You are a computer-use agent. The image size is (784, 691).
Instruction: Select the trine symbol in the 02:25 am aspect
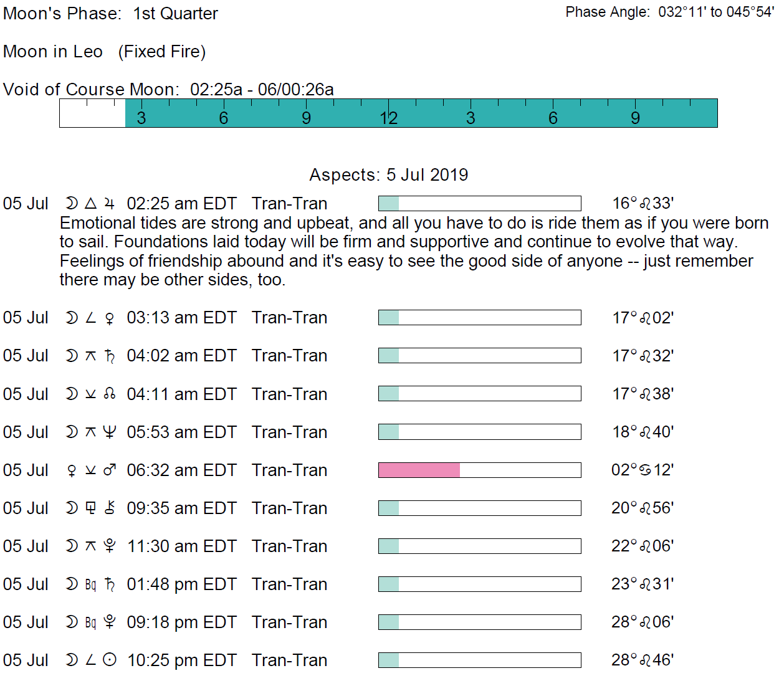(91, 204)
